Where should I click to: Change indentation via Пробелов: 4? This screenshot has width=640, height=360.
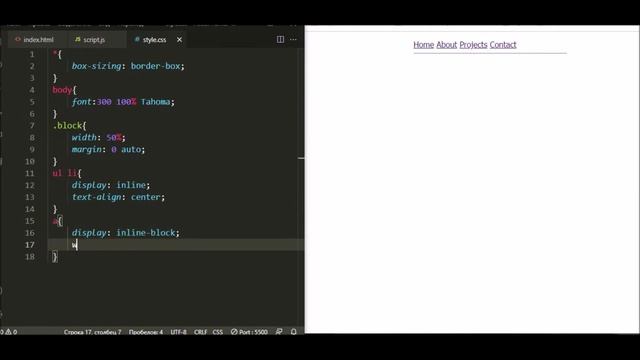(146, 332)
